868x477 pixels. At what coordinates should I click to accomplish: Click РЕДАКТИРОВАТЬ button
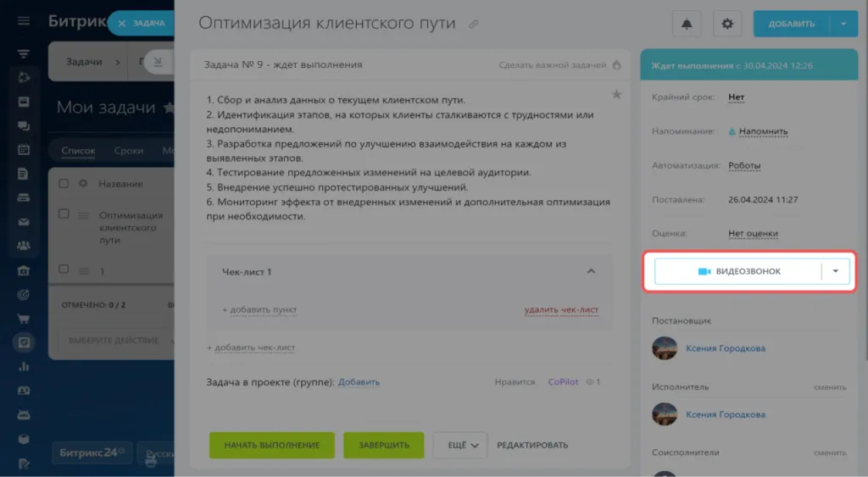(x=532, y=445)
